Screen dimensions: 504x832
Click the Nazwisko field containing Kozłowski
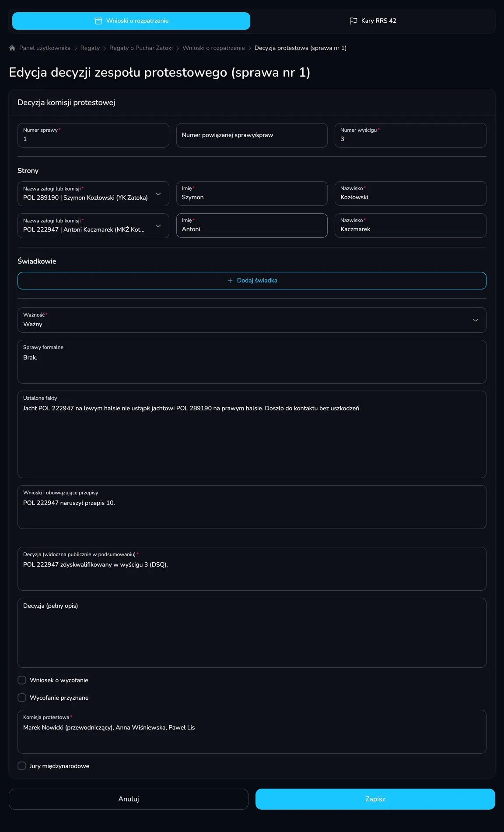[x=410, y=194]
